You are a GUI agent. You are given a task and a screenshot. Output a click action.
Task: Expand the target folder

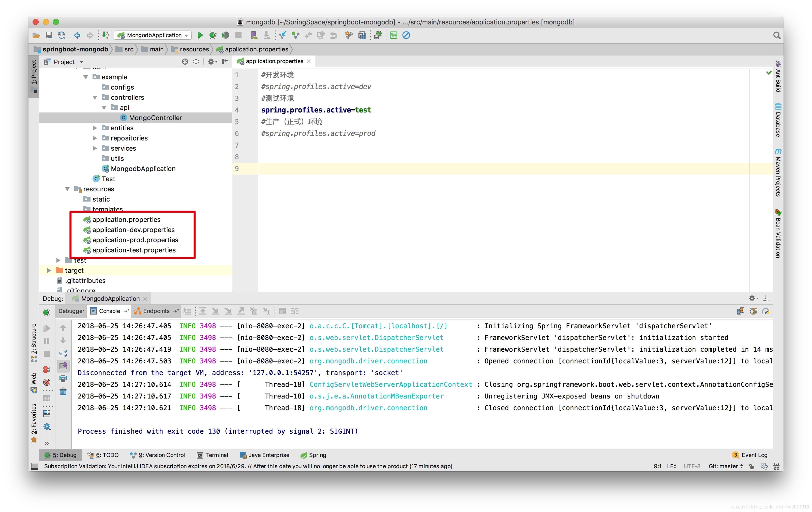49,270
